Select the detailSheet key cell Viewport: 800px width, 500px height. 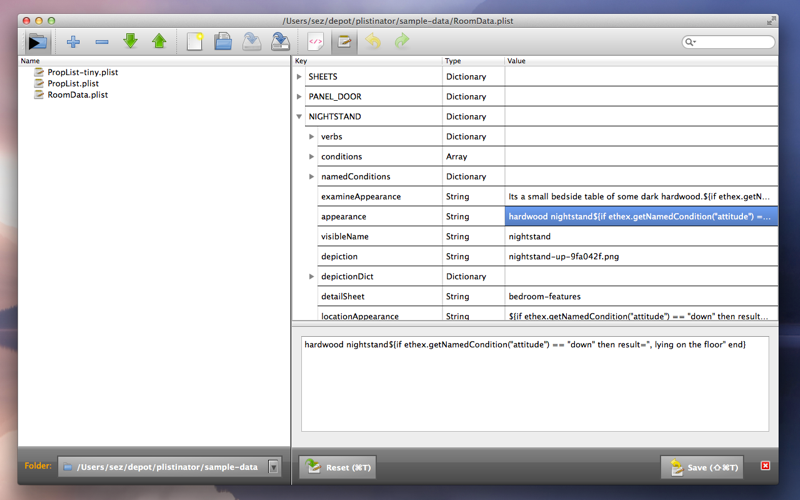coord(379,296)
